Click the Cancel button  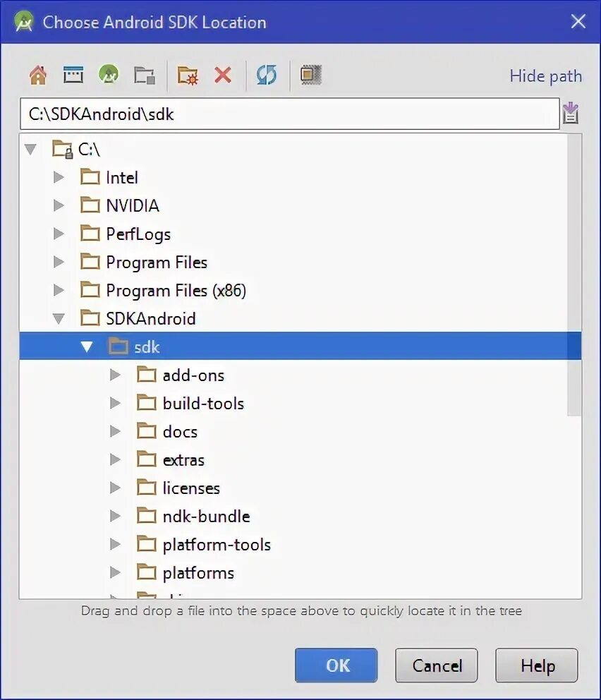click(x=437, y=665)
